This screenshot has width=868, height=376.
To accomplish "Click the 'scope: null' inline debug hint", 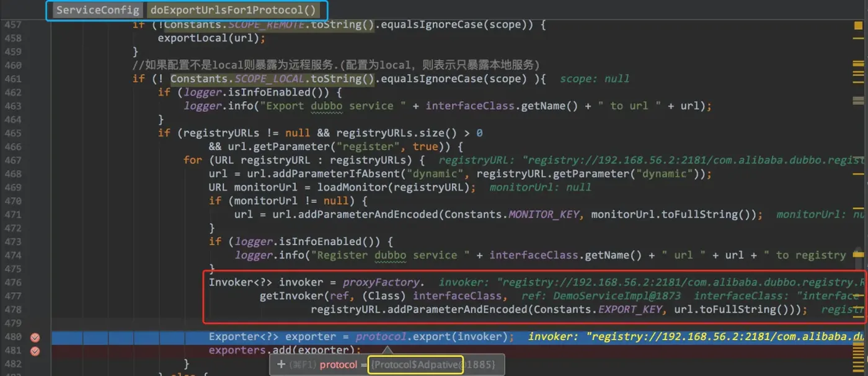I will (595, 79).
